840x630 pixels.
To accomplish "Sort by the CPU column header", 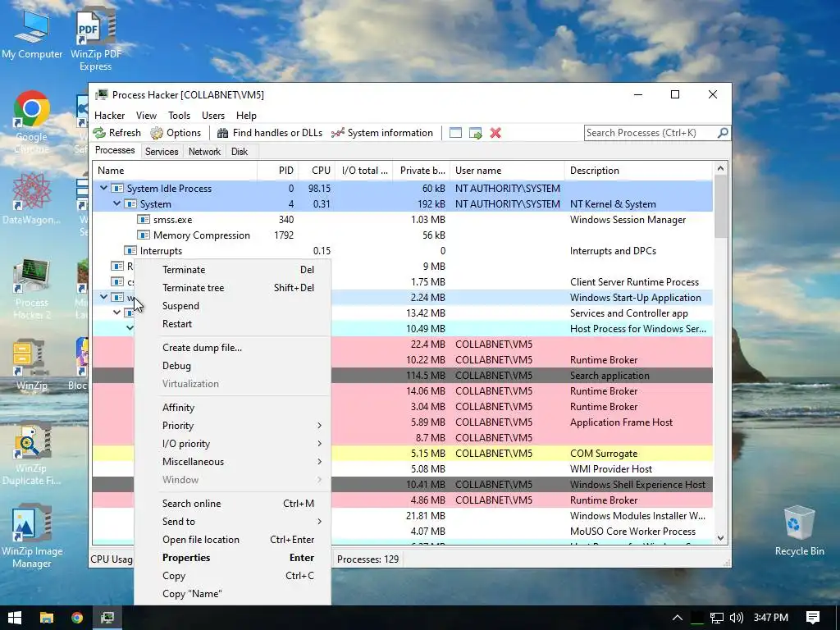I will point(317,171).
